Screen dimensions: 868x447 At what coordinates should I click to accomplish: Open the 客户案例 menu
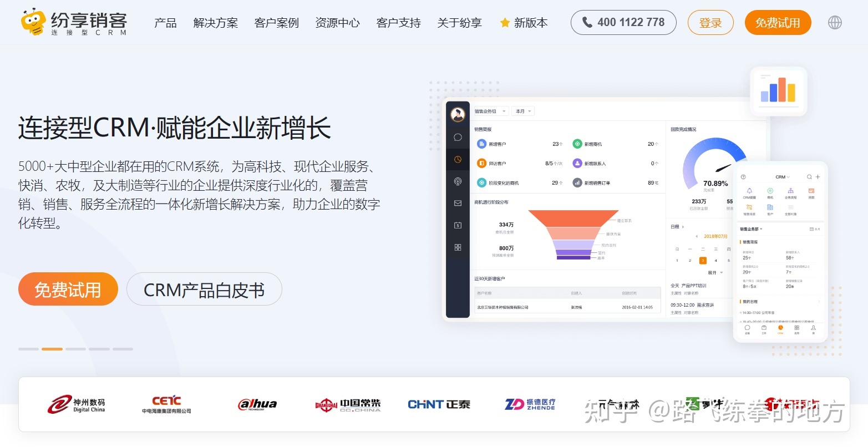[277, 23]
